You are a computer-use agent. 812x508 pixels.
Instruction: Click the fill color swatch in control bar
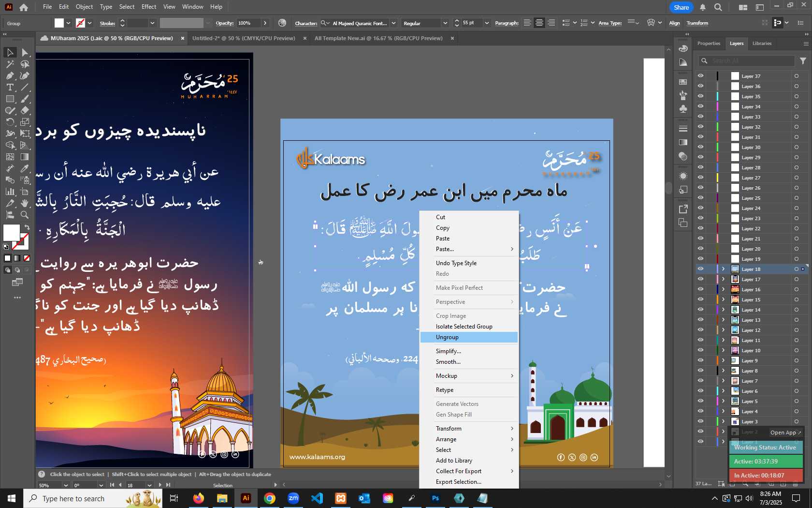pyautogui.click(x=59, y=23)
